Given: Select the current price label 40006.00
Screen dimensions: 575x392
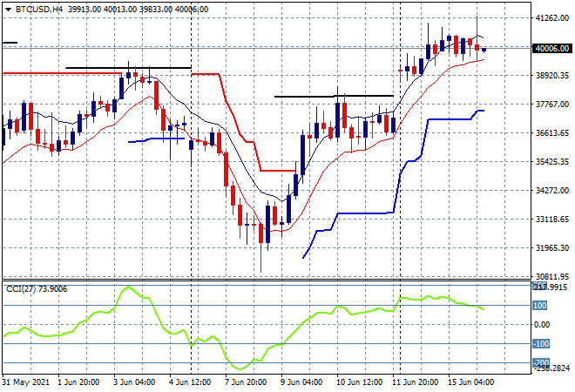Looking at the screenshot, I should 551,49.
